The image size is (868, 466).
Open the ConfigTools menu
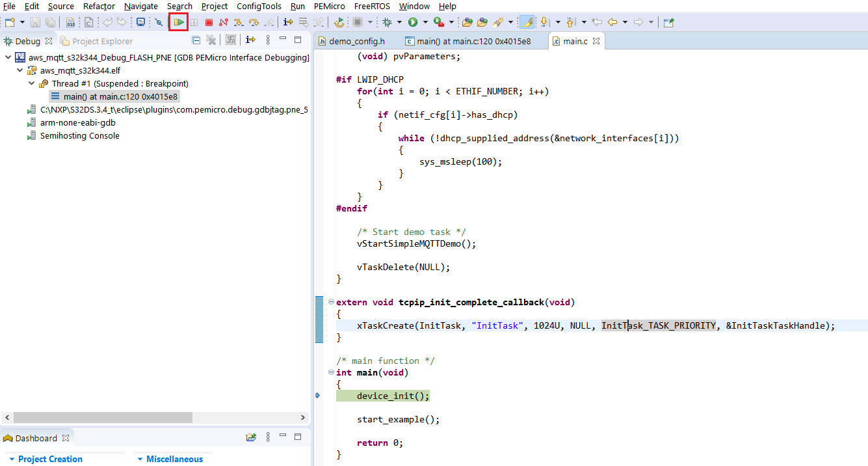[259, 6]
